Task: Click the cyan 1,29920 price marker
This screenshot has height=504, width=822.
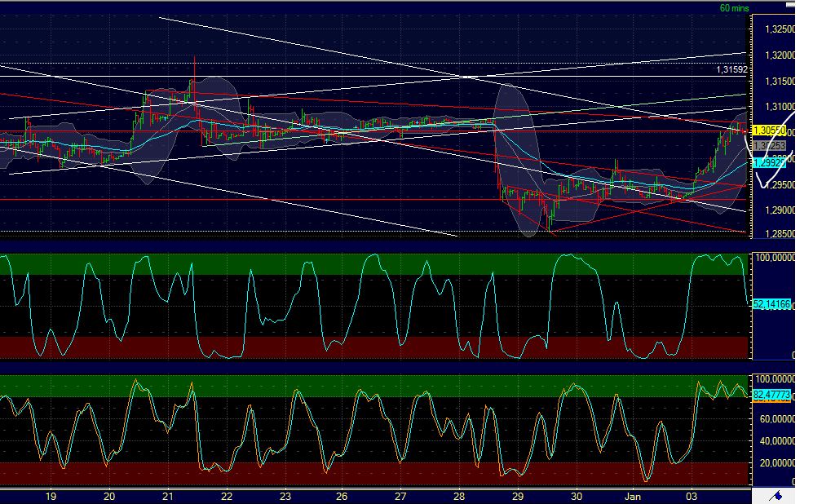Action: tap(770, 162)
